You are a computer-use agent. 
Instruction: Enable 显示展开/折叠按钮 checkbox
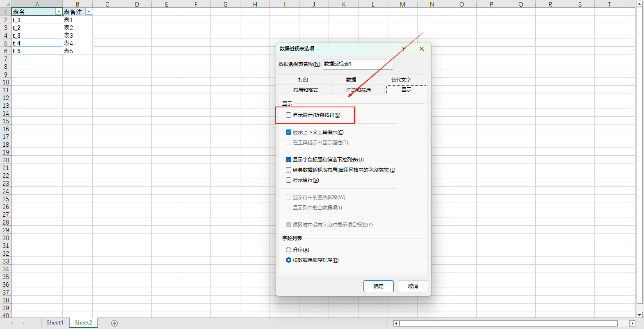tap(289, 115)
